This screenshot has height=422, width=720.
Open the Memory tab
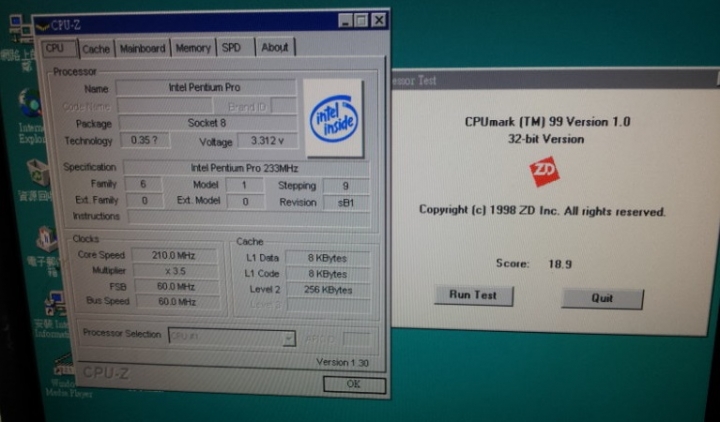pyautogui.click(x=193, y=48)
